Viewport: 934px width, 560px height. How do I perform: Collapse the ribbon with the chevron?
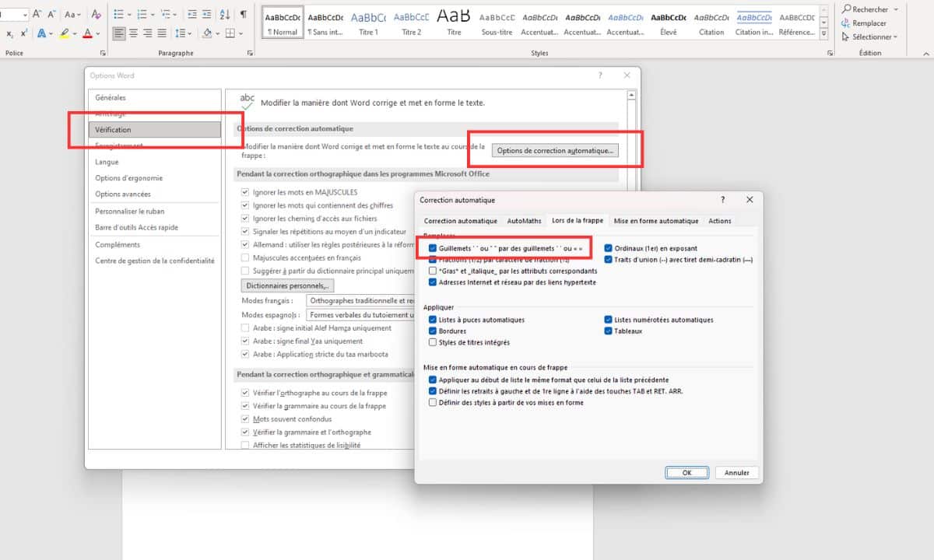pyautogui.click(x=925, y=53)
